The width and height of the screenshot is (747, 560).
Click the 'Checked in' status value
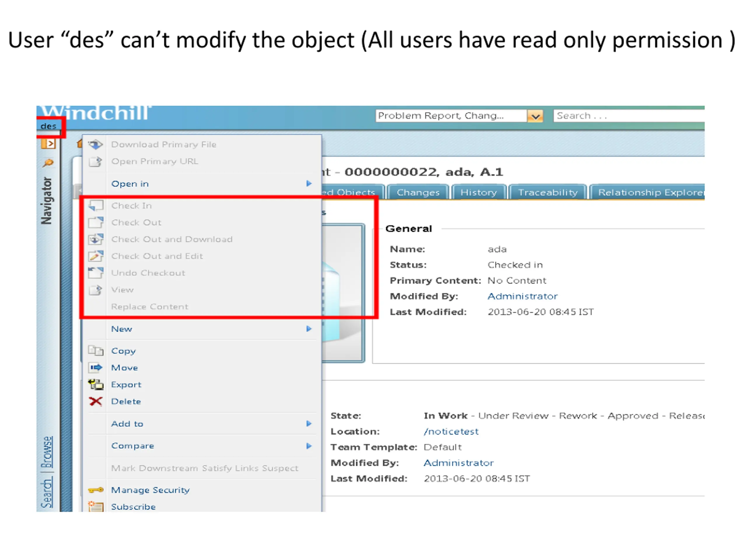(x=515, y=265)
